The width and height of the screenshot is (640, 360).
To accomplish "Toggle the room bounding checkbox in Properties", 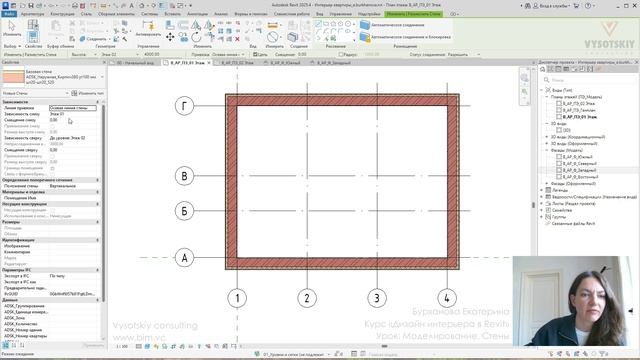I will pos(52,168).
